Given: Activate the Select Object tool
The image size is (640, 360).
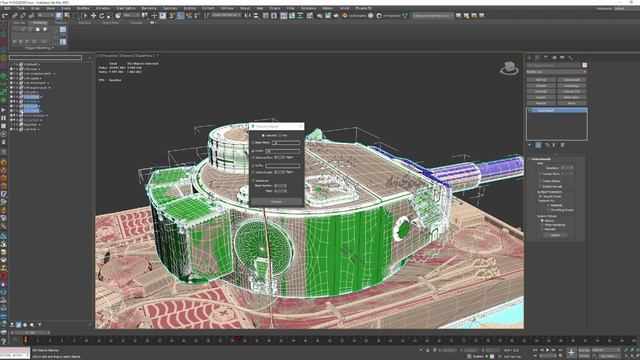Looking at the screenshot, I should tap(59, 16).
